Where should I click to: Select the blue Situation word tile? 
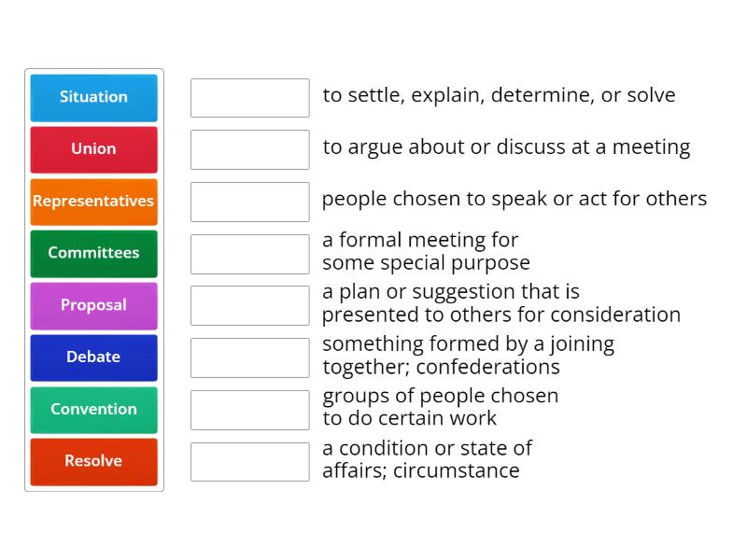pyautogui.click(x=93, y=97)
